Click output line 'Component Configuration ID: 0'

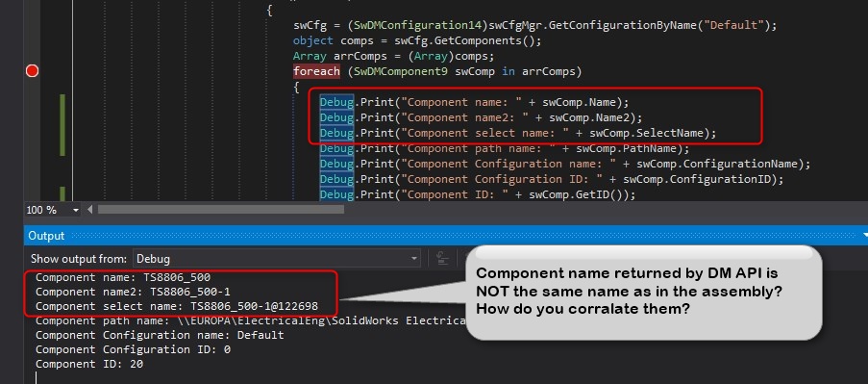coord(133,349)
